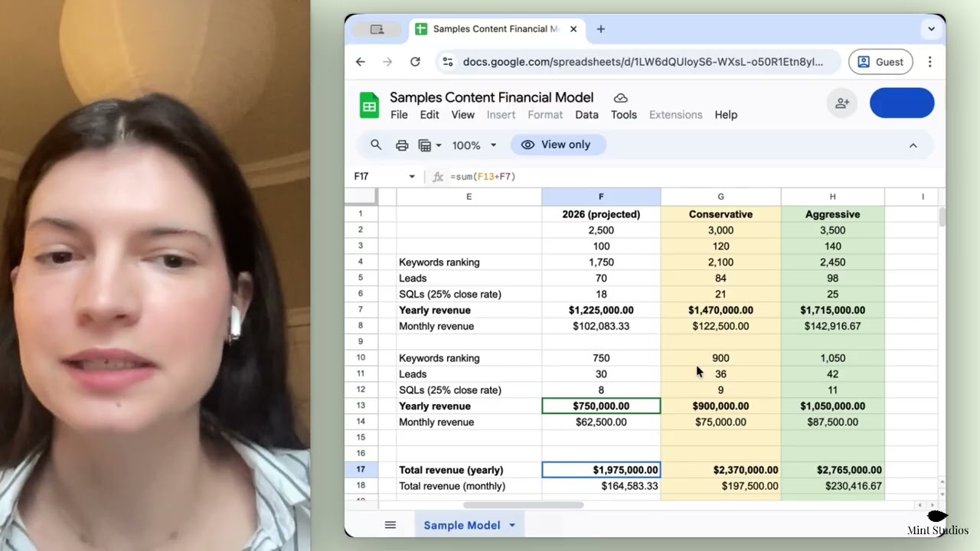The width and height of the screenshot is (980, 551).
Task: Open the Google Sheets home icon
Action: coord(370,106)
